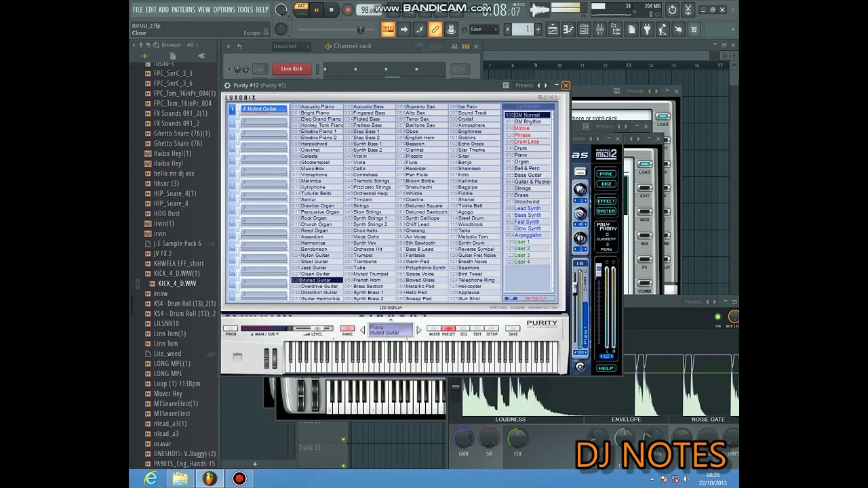The height and width of the screenshot is (488, 868).
Task: Open the PATTERNS menu
Action: point(183,9)
